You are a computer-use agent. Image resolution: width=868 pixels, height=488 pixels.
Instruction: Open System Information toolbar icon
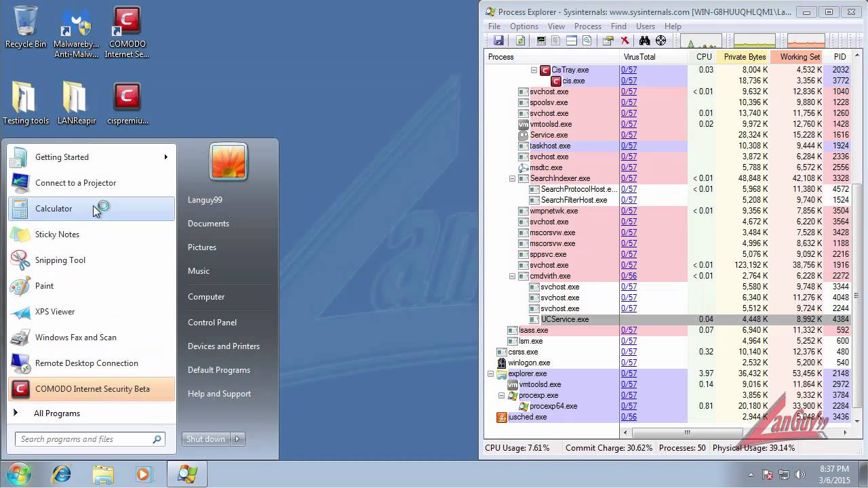[x=541, y=41]
